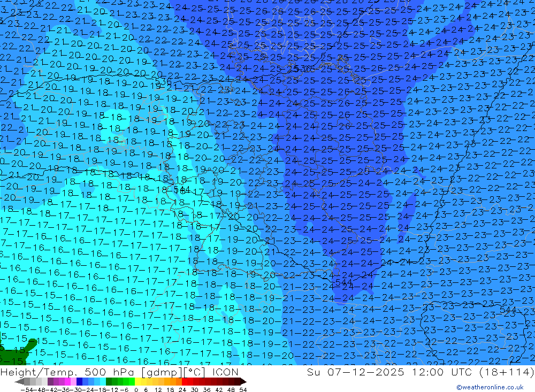Screen dimensions: 535x392
Task: Click the '(18+114)' forecast run label
Action: tap(507, 372)
